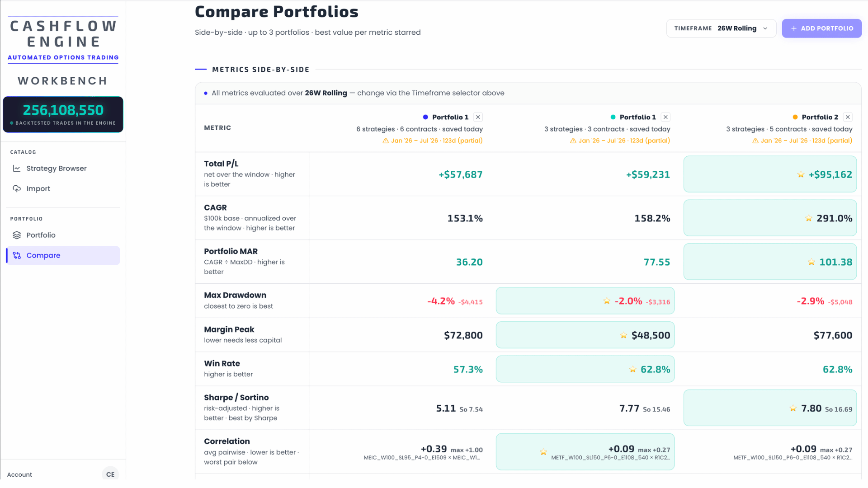Click the 36.20 Portfolio MAR value

[x=469, y=262]
